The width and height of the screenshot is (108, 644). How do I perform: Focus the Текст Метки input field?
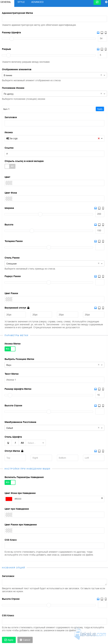pyautogui.click(x=54, y=380)
